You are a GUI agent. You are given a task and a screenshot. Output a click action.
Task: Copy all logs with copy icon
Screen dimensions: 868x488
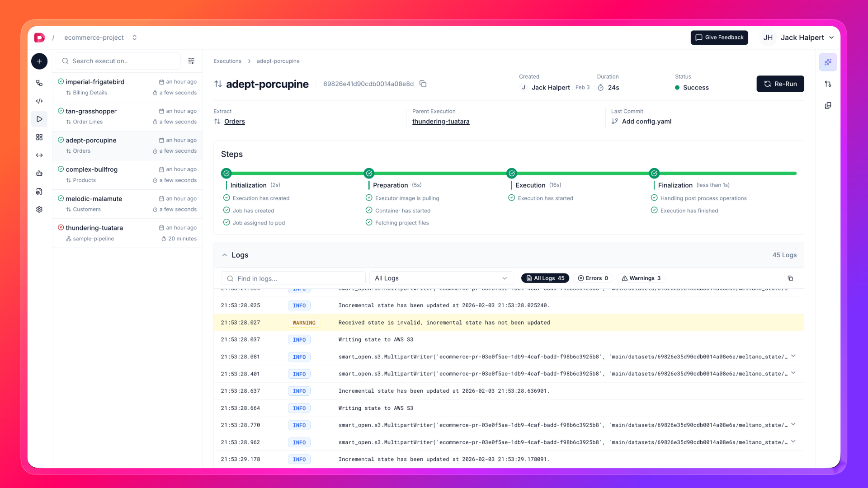tap(790, 278)
